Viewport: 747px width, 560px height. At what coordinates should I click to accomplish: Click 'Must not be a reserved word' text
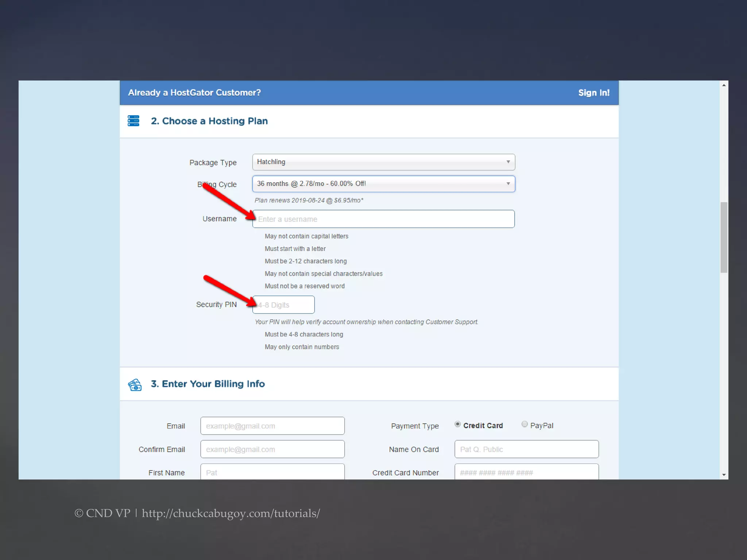tap(305, 286)
